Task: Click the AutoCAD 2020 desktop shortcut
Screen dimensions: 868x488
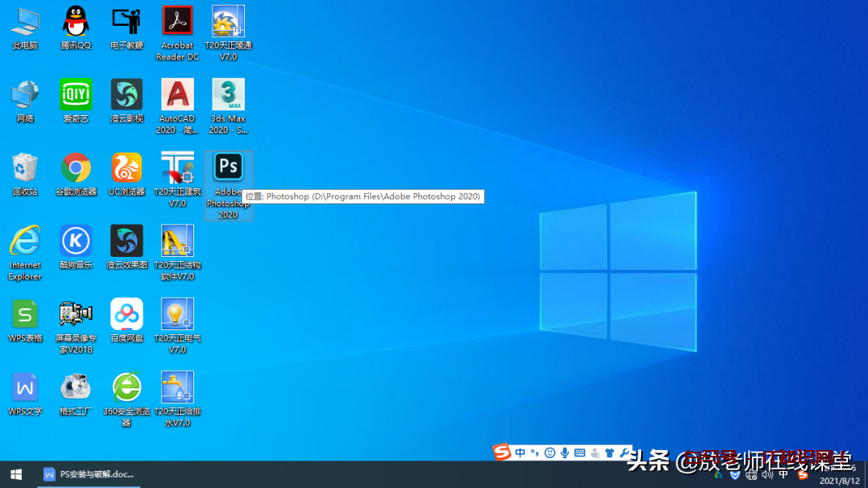Action: pyautogui.click(x=177, y=95)
